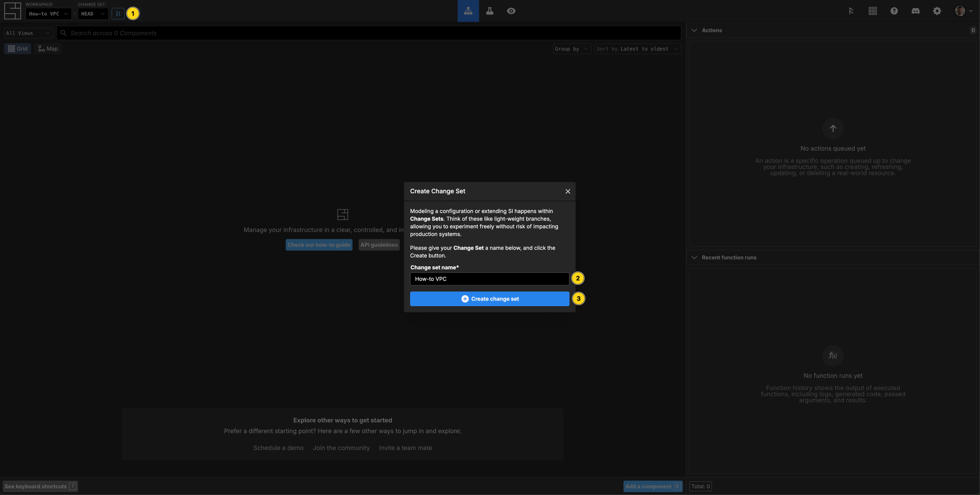Click the create change set branch icon

118,14
